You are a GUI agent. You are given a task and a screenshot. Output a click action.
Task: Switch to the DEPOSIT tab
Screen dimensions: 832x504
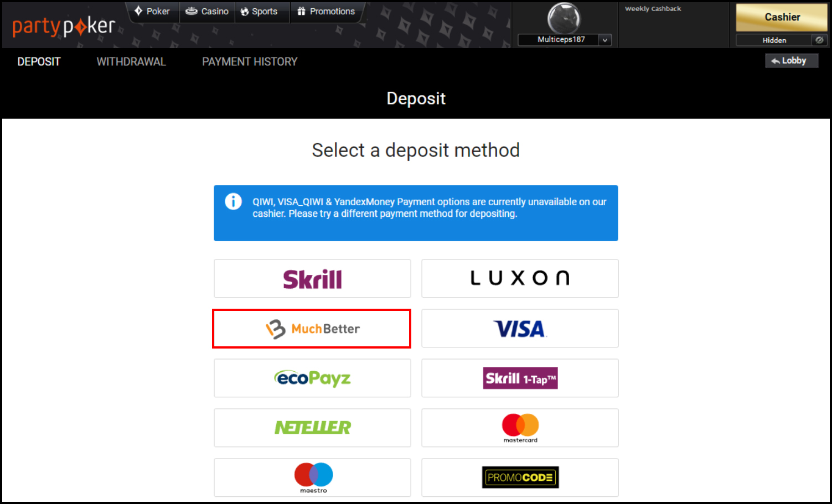(x=39, y=62)
